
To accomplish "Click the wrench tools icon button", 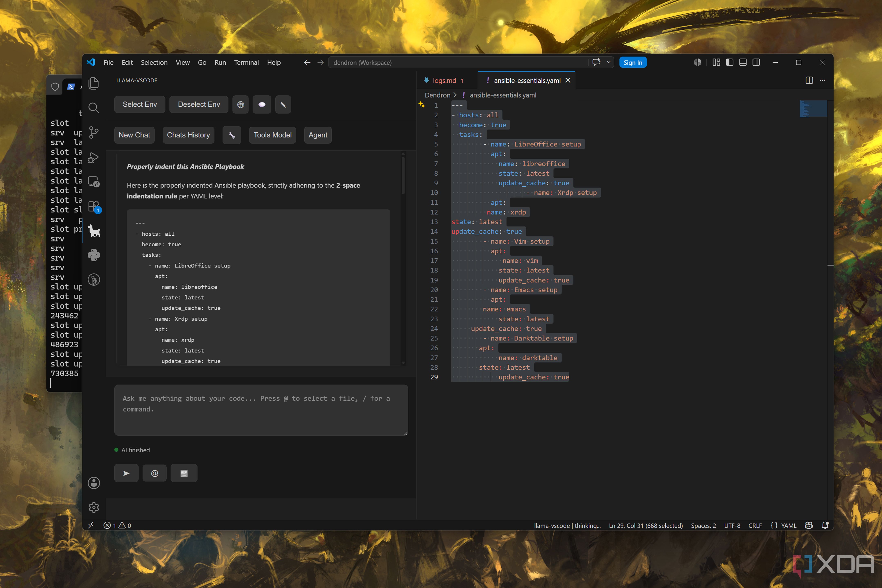I will tap(232, 135).
